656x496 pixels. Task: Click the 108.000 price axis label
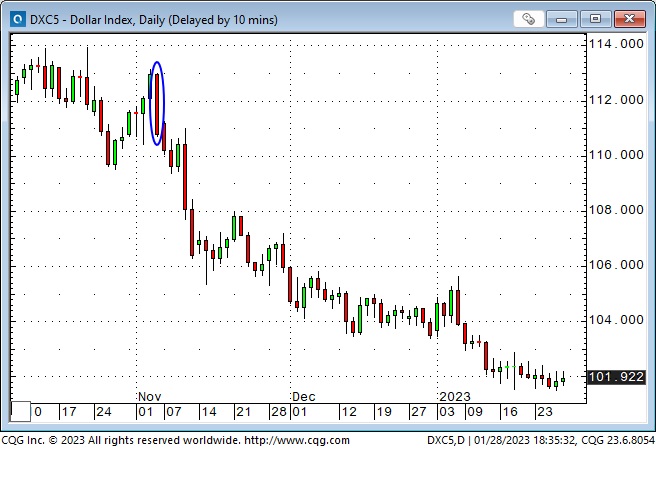[x=616, y=210]
